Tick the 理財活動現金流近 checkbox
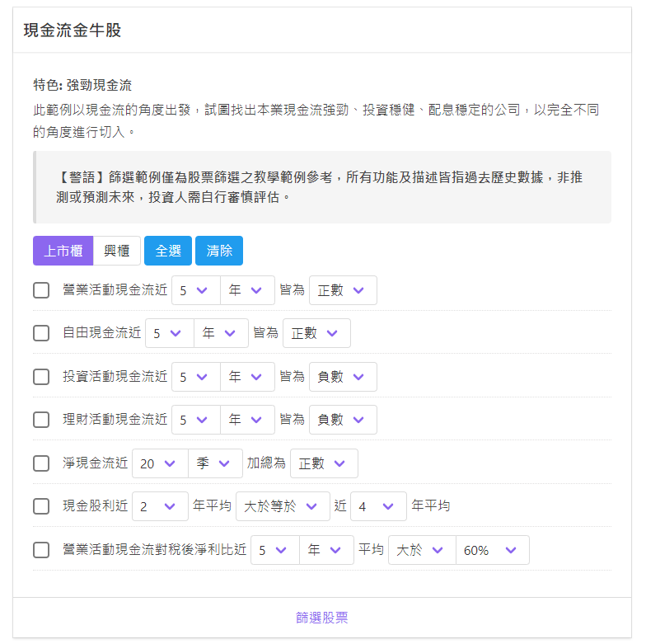 pyautogui.click(x=41, y=420)
